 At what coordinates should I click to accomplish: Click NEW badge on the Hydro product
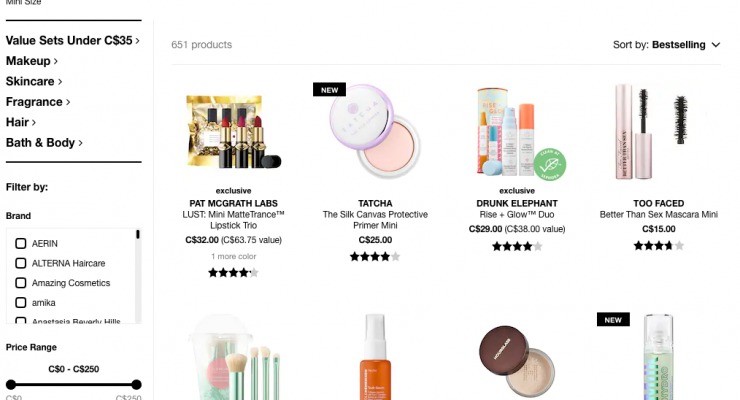click(x=613, y=319)
